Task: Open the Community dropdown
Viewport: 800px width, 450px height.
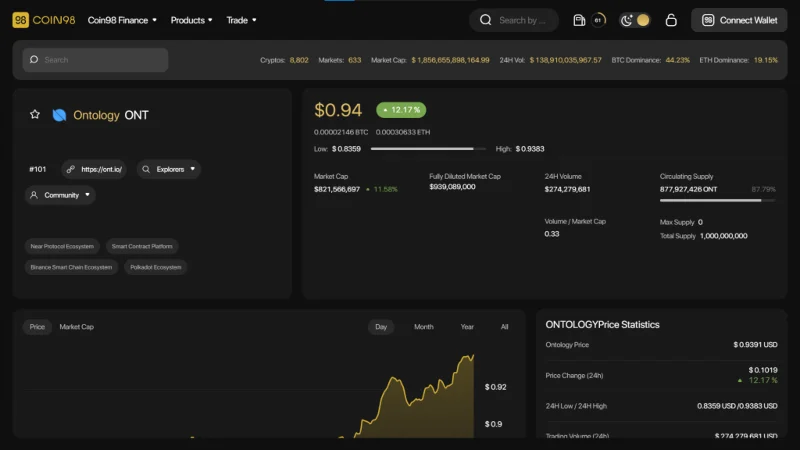Action: 60,195
